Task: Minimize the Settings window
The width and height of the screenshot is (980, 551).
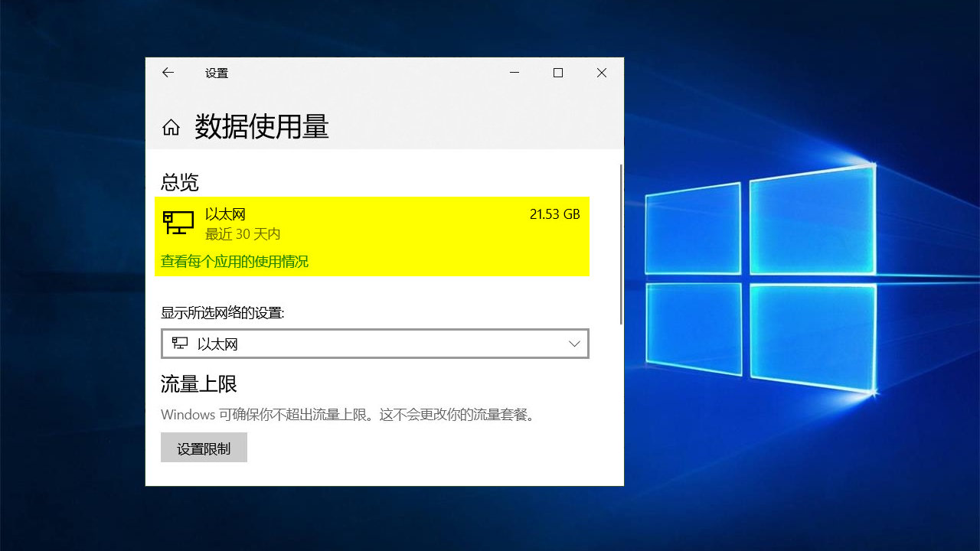Action: [x=514, y=73]
